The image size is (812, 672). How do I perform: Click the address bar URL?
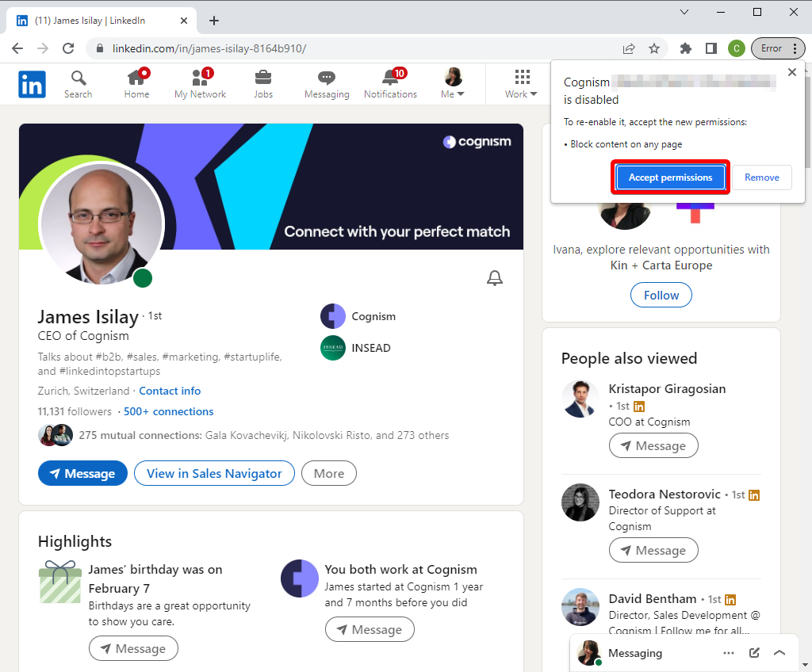209,48
